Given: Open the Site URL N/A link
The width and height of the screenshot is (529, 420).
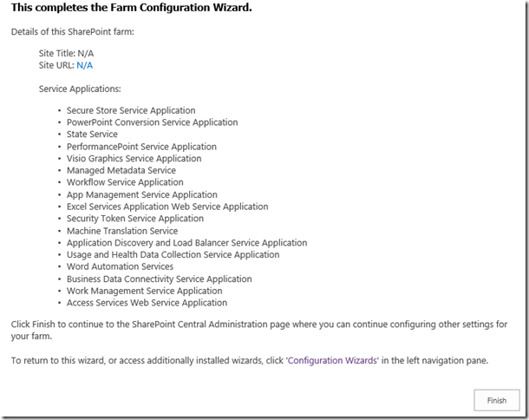Looking at the screenshot, I should pos(85,65).
